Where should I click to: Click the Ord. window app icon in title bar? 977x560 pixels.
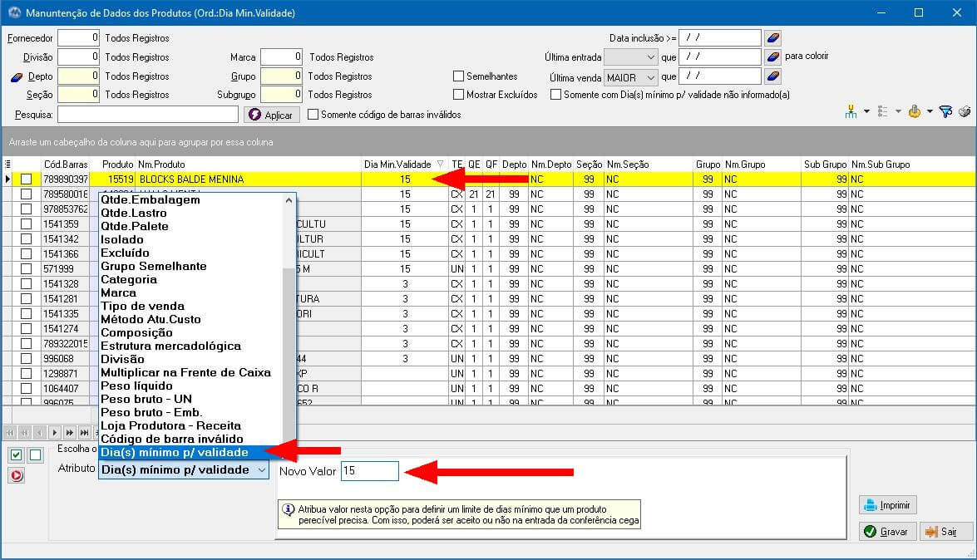pyautogui.click(x=14, y=12)
